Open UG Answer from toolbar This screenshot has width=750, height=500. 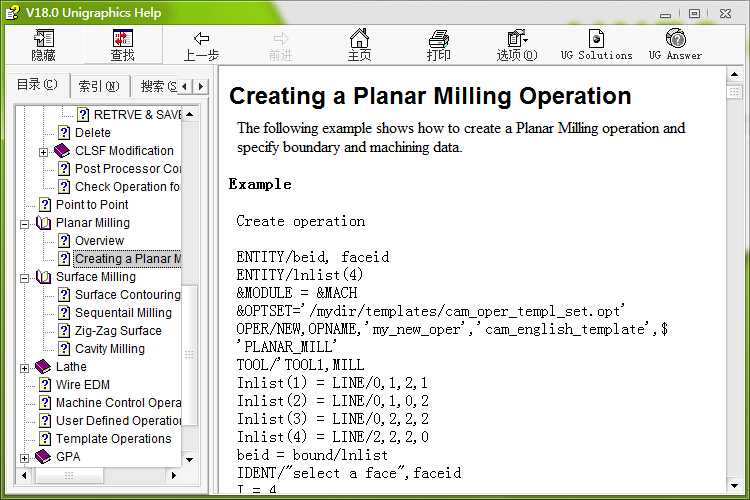click(x=675, y=40)
